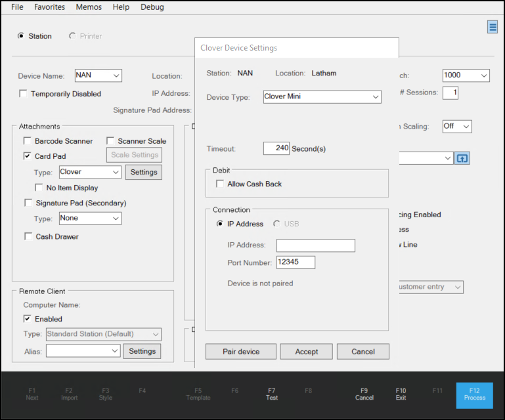Open the Memos menu

tap(89, 7)
